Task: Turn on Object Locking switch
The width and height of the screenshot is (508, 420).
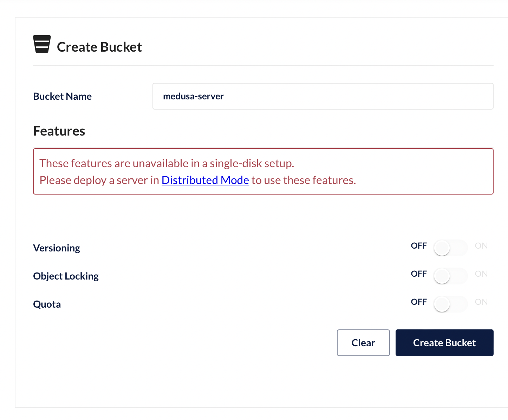Action: tap(450, 276)
